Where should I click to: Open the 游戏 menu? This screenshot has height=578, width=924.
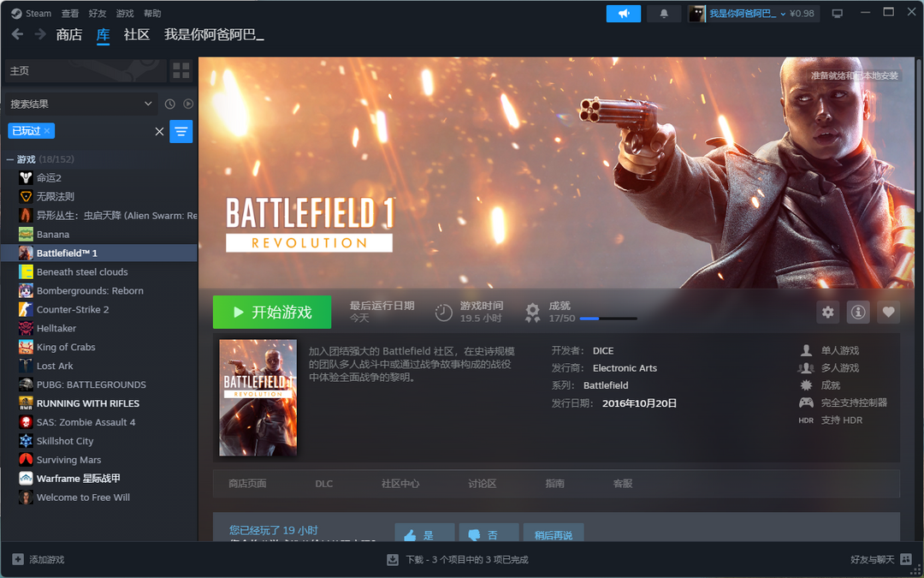[125, 13]
